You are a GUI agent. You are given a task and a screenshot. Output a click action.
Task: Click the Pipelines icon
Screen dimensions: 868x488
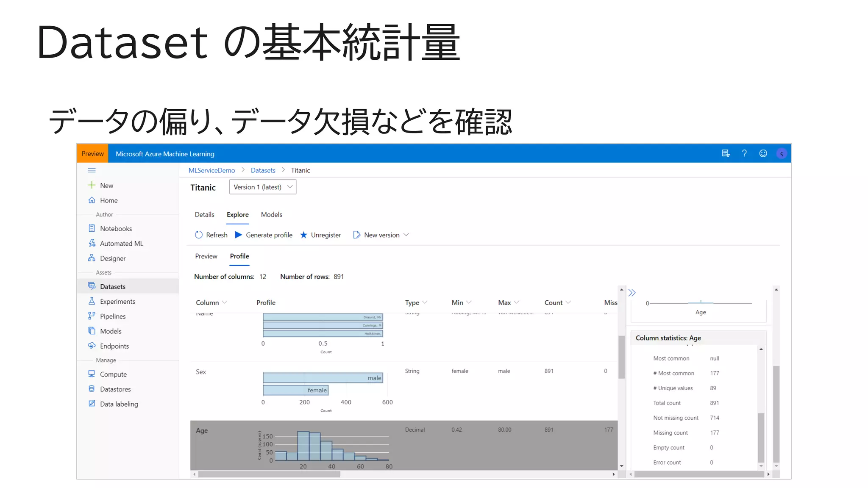(x=92, y=316)
